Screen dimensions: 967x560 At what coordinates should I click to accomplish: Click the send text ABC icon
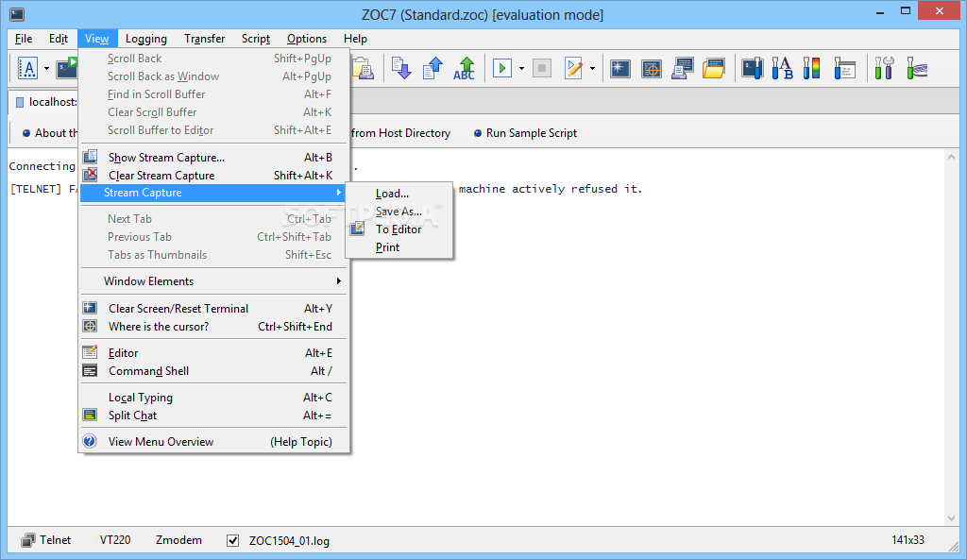465,68
